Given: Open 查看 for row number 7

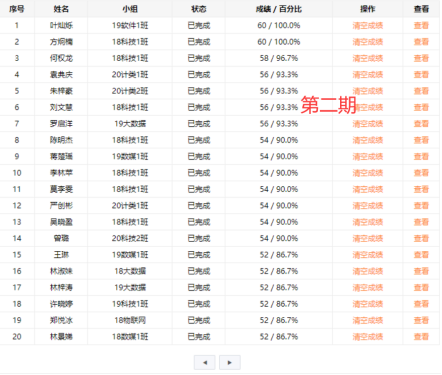Looking at the screenshot, I should coord(421,124).
